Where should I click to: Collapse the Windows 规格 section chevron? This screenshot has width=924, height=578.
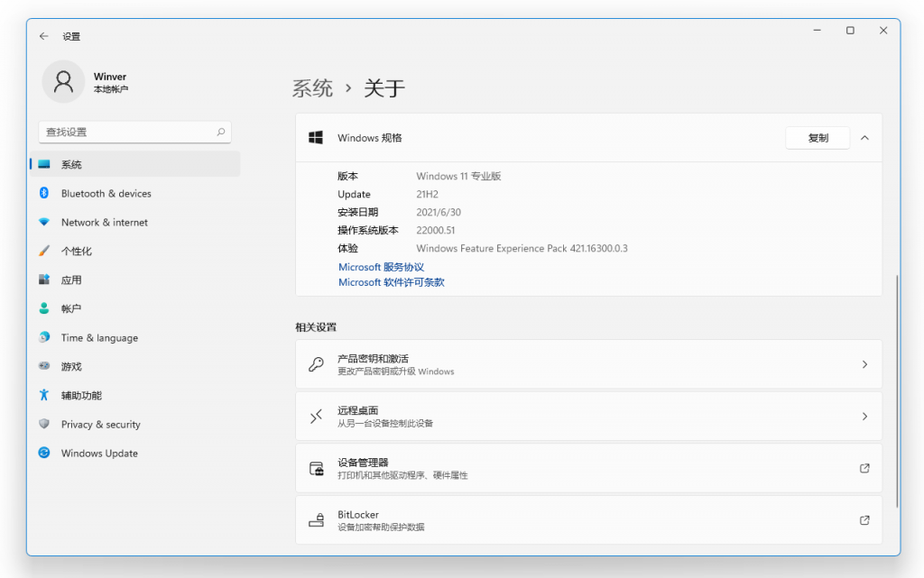(864, 138)
